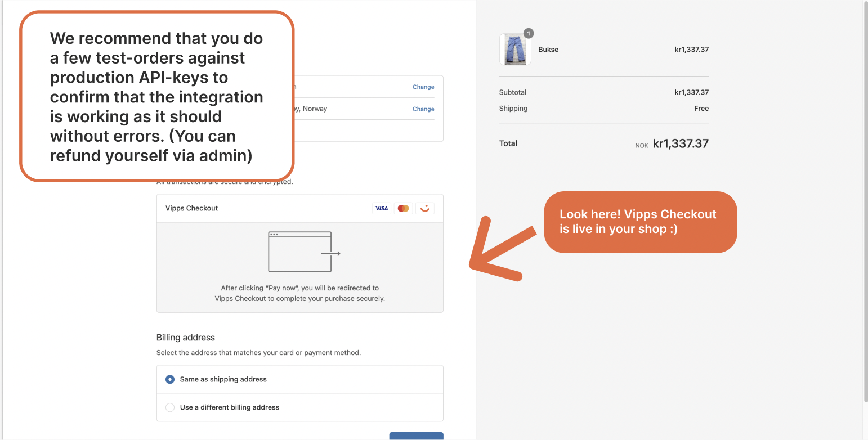Click 'Select the address that matches' text
The height and width of the screenshot is (440, 868).
point(258,353)
